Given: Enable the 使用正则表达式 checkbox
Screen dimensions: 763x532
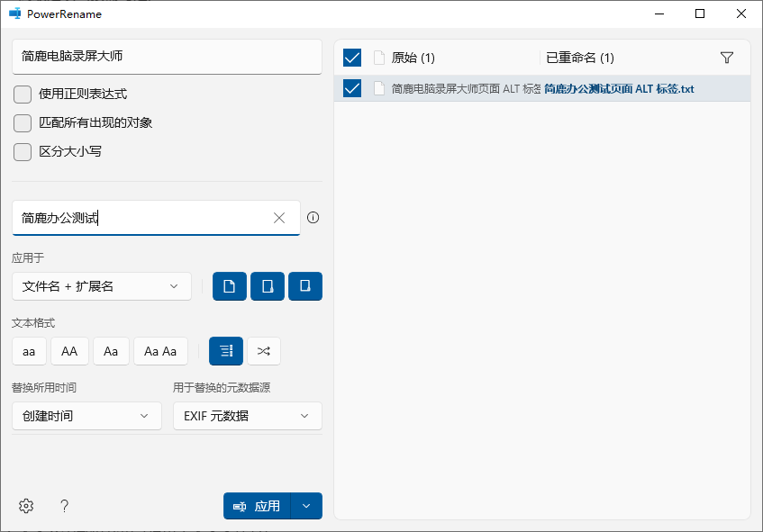Looking at the screenshot, I should point(23,94).
